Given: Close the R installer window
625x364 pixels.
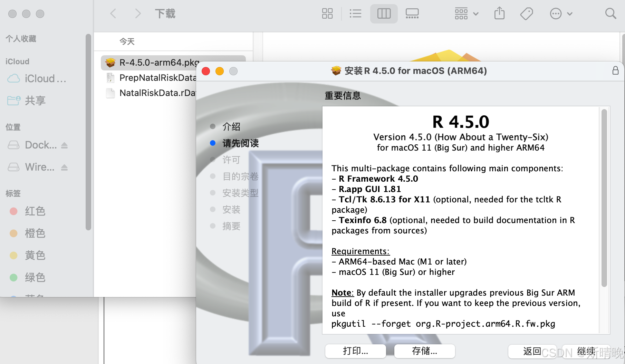Looking at the screenshot, I should (x=206, y=71).
